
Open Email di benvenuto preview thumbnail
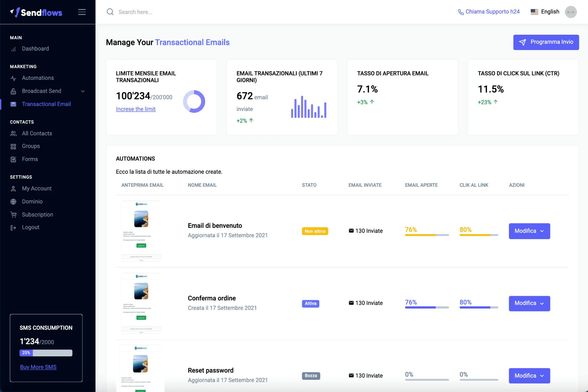pos(141,231)
